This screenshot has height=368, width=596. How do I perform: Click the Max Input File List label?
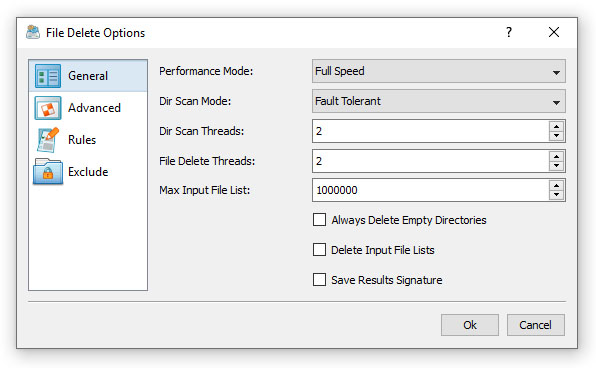pos(204,190)
